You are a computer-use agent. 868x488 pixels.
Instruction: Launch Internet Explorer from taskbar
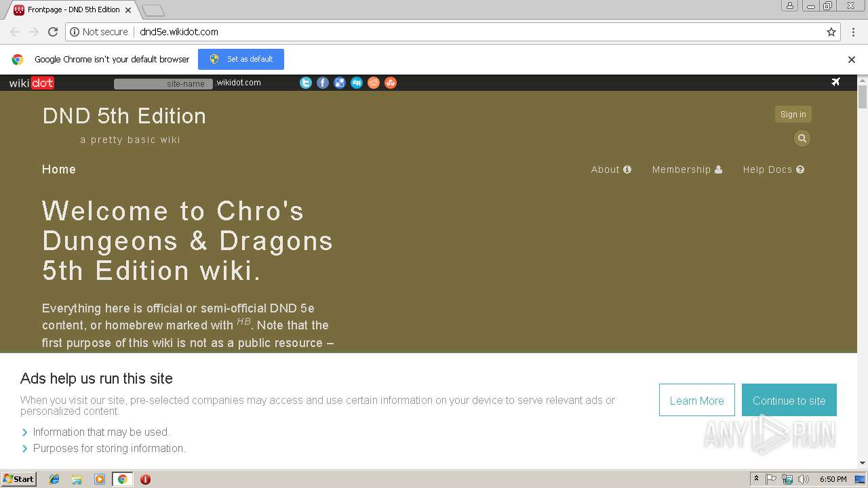[54, 479]
